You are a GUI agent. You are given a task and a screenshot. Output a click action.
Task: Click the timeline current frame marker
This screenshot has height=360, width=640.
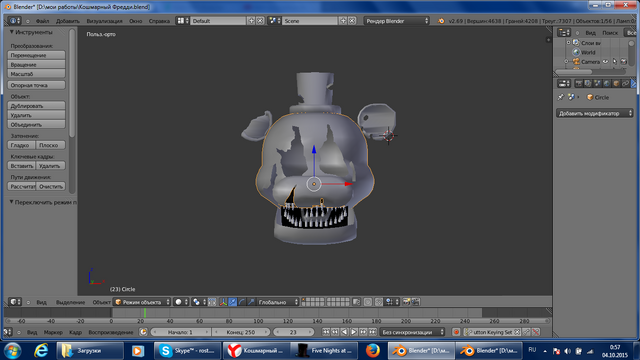[145, 313]
